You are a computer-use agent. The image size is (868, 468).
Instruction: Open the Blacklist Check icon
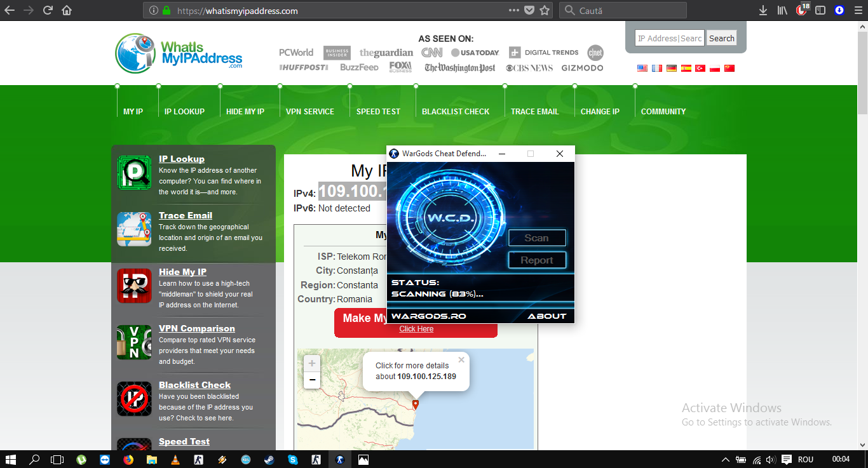click(134, 399)
